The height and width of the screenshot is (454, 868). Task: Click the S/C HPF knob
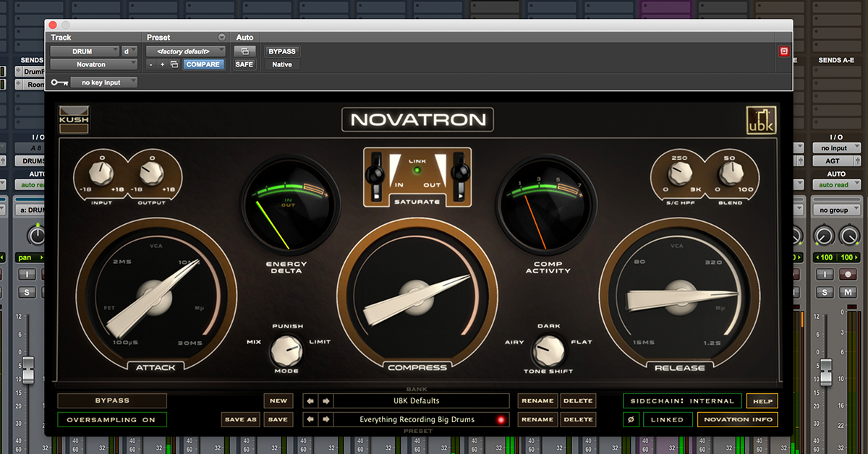click(x=678, y=173)
